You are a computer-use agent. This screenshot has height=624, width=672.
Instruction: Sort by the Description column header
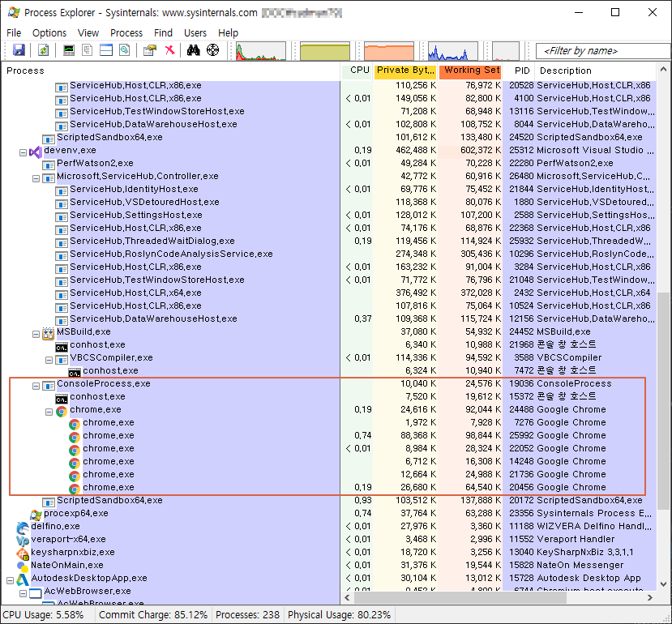pos(596,71)
